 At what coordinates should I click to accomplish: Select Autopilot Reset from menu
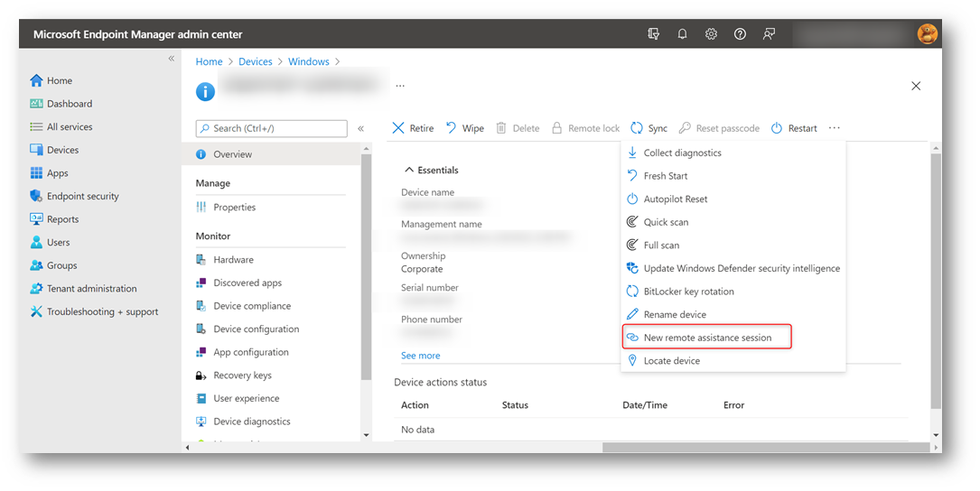coord(733,199)
